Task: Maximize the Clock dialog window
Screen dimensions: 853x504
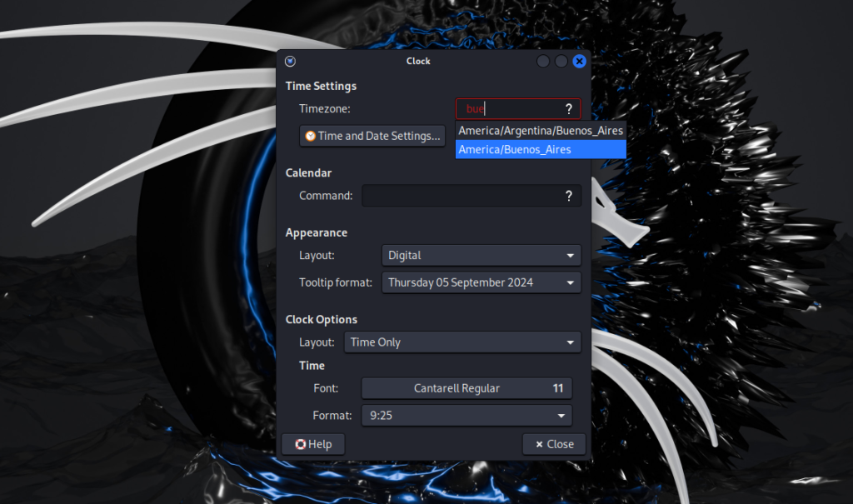Action: [561, 61]
